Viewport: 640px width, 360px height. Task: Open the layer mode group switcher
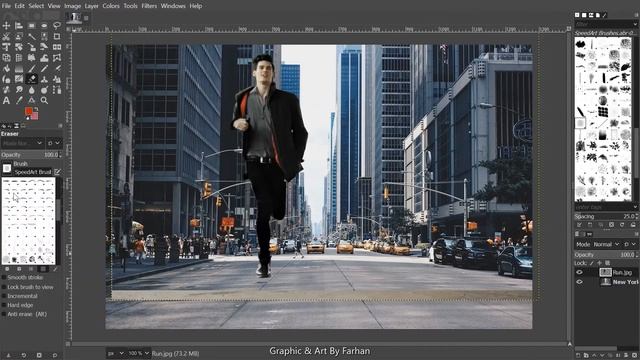(629, 244)
